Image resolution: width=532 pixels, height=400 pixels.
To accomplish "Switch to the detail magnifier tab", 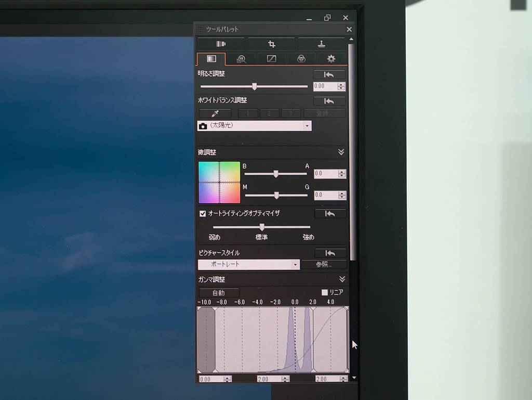I will click(241, 59).
